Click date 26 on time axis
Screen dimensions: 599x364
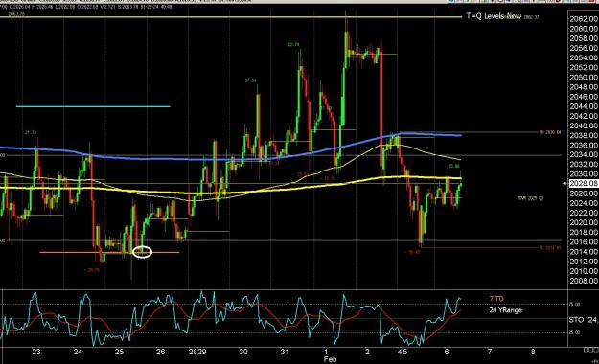tap(160, 352)
